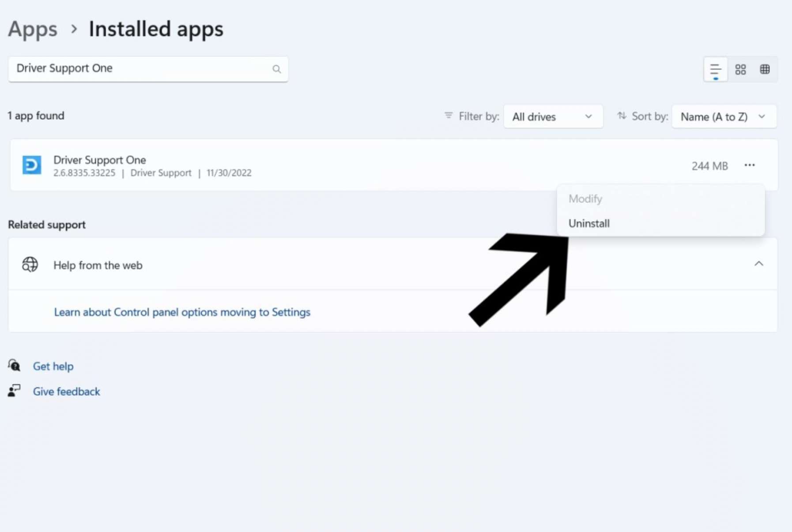Click into the Driver Support One search field
The width and height of the screenshot is (792, 532).
pos(148,69)
